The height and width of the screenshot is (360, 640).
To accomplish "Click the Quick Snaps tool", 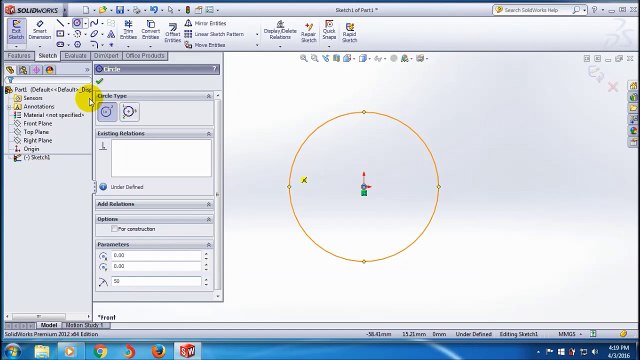I will [329, 30].
